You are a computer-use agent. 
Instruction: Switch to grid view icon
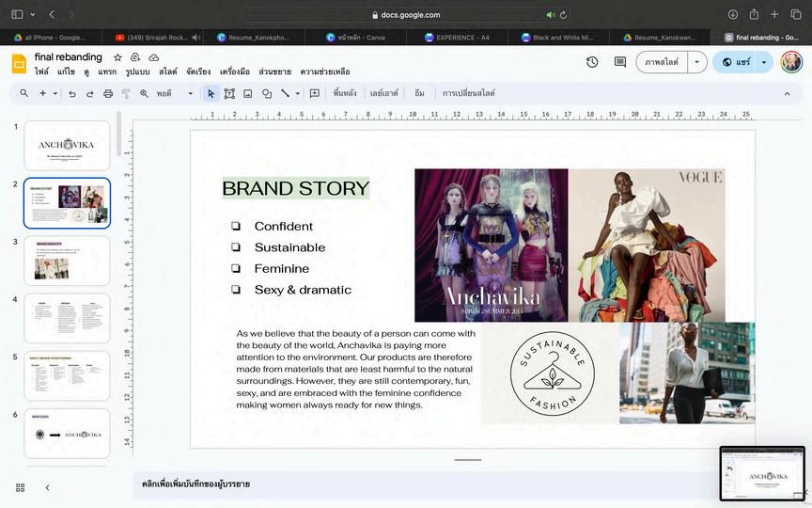(20, 488)
